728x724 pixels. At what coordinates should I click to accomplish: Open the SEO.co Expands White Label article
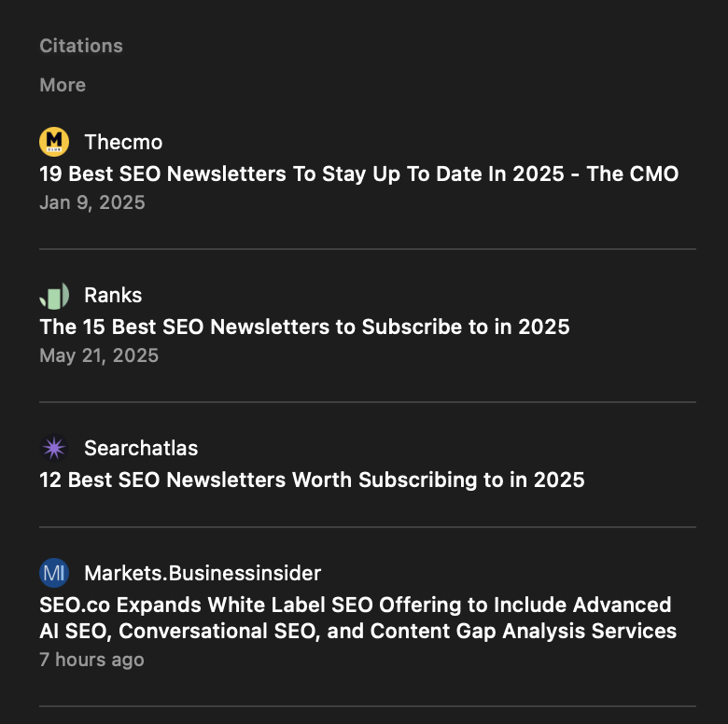(357, 618)
